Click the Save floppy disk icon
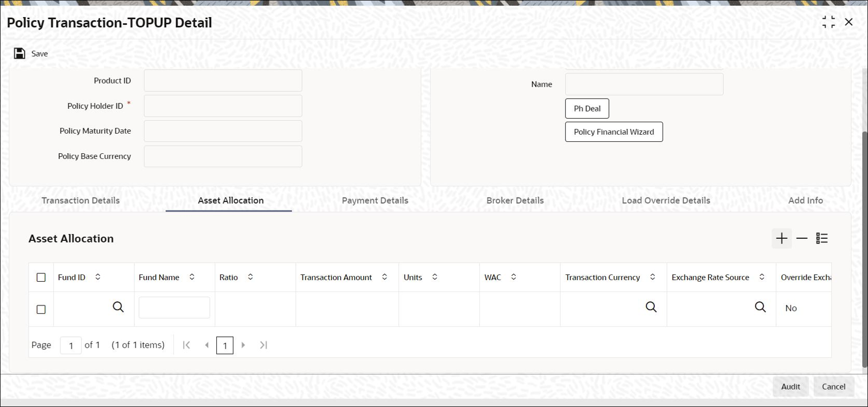The width and height of the screenshot is (868, 407). [x=20, y=54]
